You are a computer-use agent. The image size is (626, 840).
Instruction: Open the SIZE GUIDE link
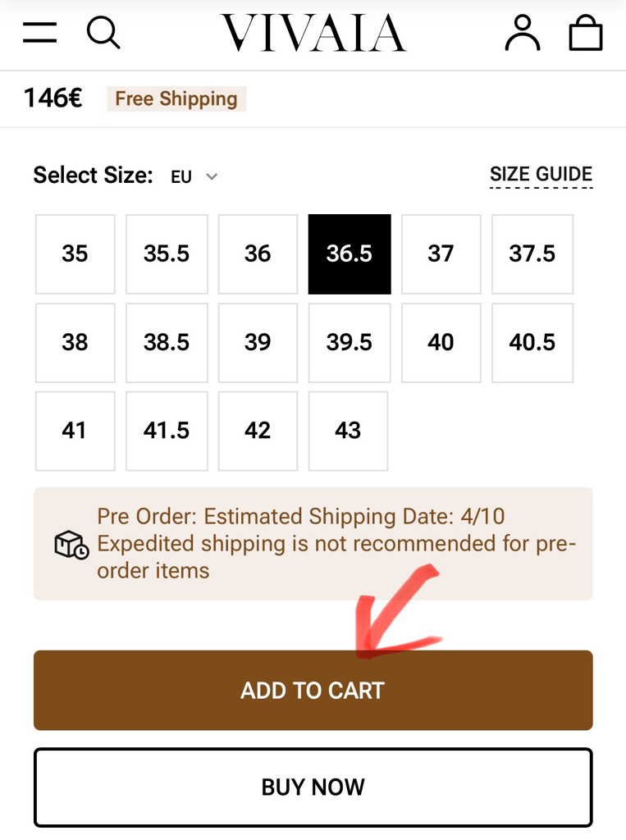click(541, 176)
